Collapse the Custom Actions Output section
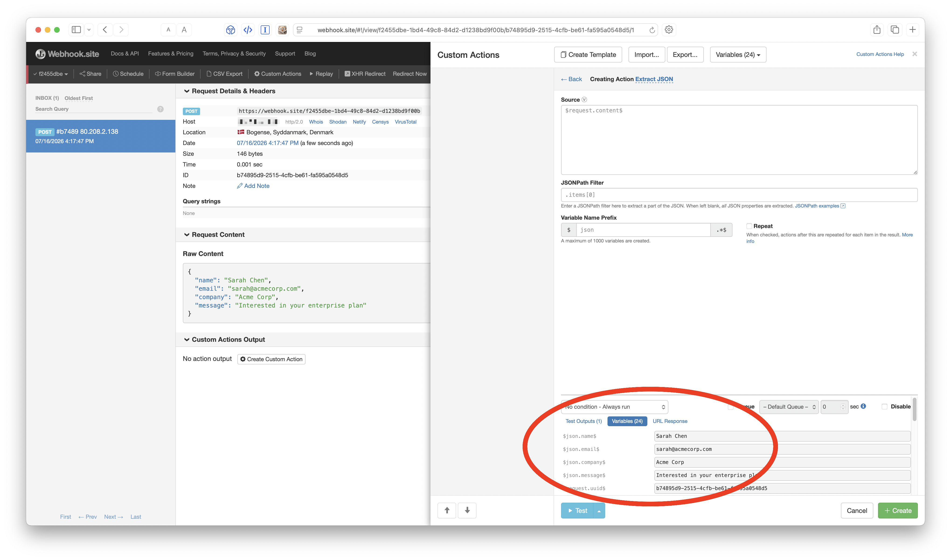Image resolution: width=951 pixels, height=560 pixels. [225, 339]
